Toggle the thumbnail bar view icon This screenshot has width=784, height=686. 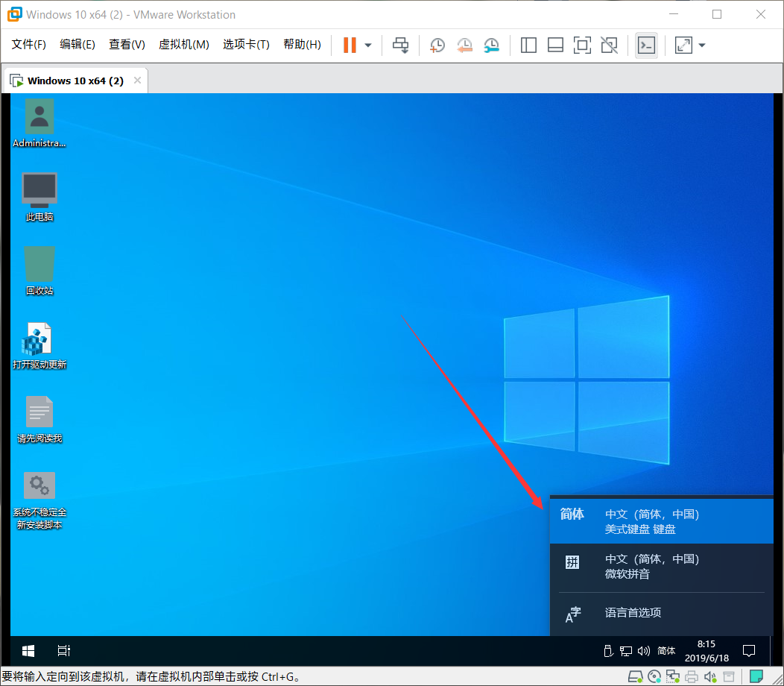click(555, 45)
